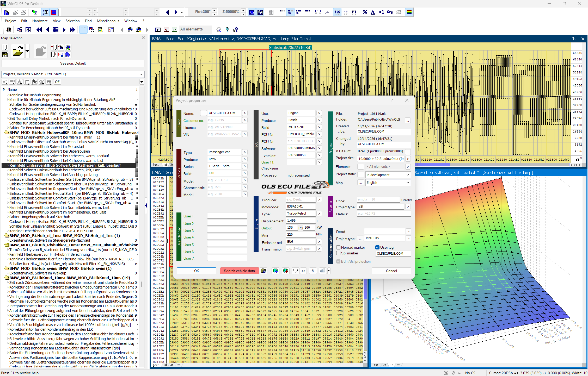The image size is (588, 376).
Task: Switch to hexadecimal FF number format icon
Action: tap(346, 12)
